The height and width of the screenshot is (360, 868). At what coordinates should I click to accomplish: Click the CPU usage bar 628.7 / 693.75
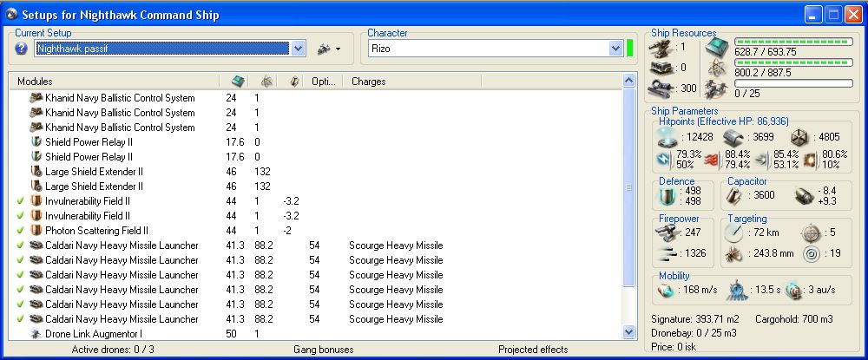point(793,42)
